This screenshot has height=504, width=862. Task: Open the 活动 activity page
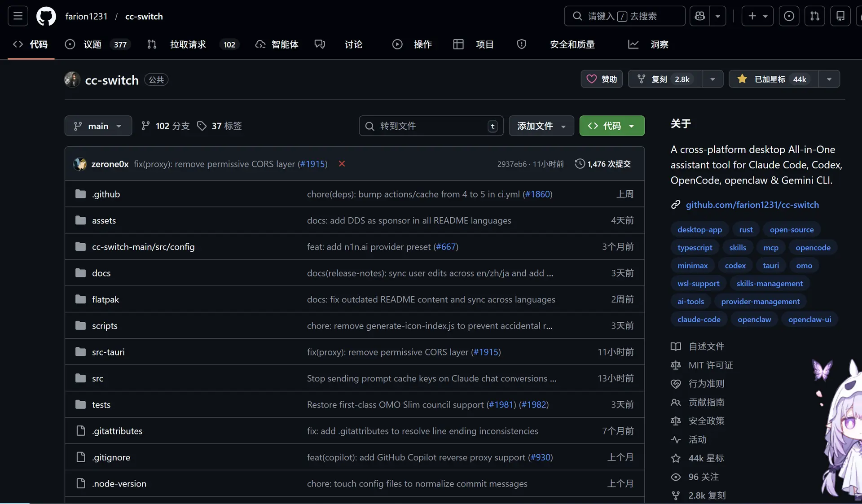pyautogui.click(x=689, y=440)
